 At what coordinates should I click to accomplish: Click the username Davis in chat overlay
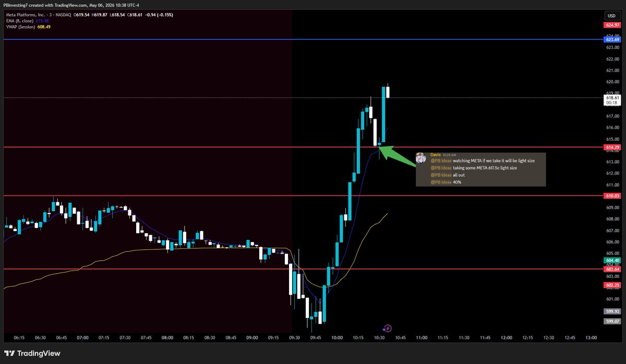[436, 154]
